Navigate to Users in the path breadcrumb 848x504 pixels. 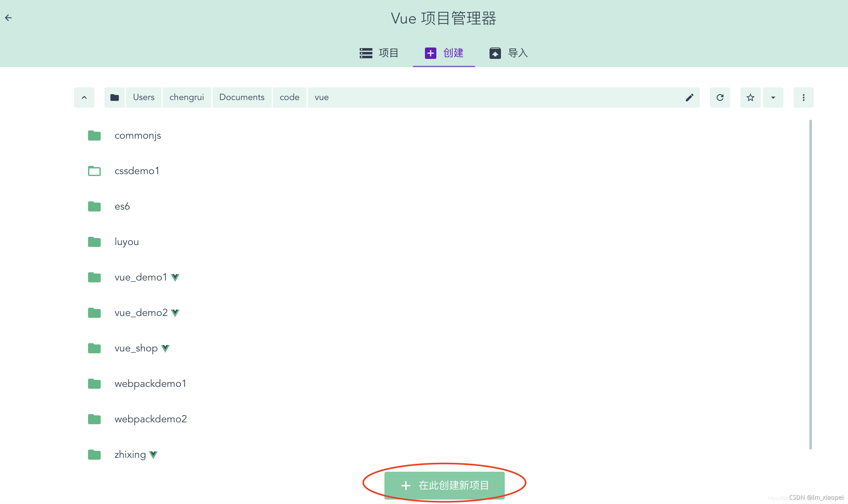click(x=143, y=98)
